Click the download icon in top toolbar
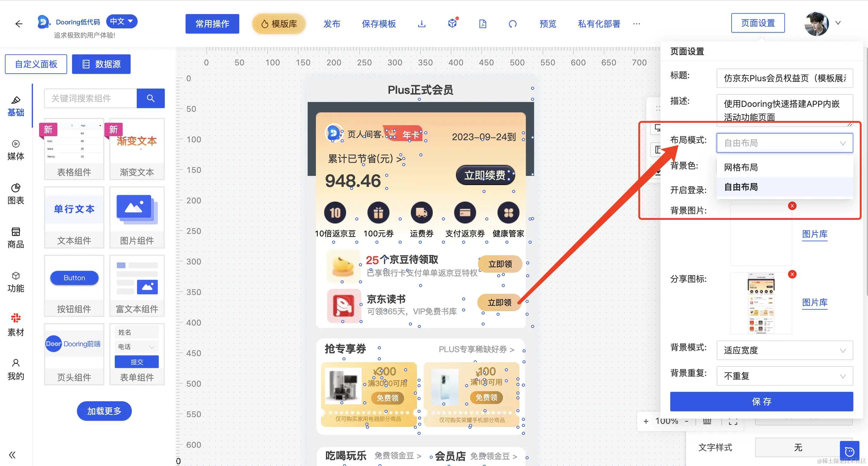The height and width of the screenshot is (466, 868). (421, 24)
